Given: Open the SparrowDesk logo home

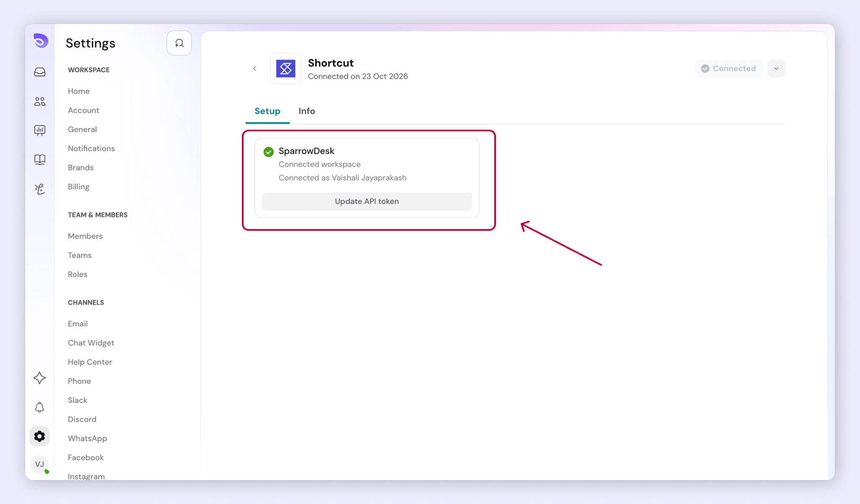Looking at the screenshot, I should 41,41.
